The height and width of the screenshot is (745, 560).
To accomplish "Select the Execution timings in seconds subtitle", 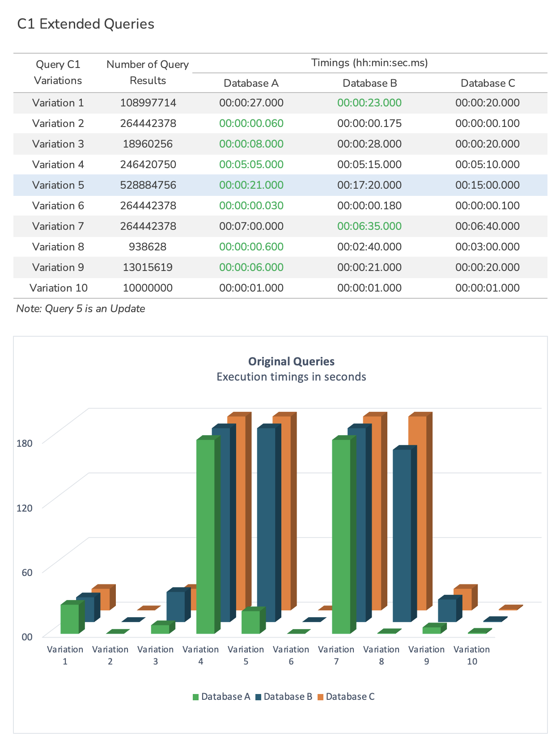I will point(291,377).
